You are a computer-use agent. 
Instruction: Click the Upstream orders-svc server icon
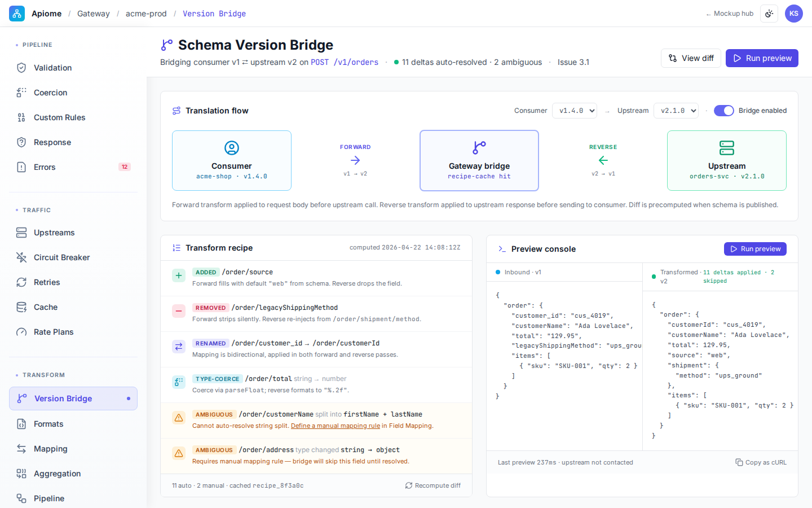(x=727, y=148)
